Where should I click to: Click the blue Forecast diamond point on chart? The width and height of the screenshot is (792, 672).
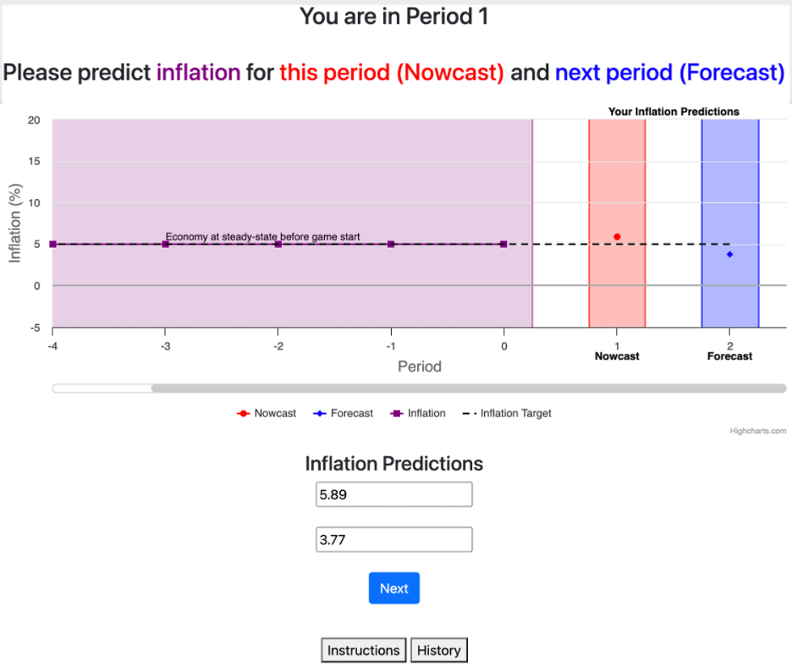tap(729, 254)
